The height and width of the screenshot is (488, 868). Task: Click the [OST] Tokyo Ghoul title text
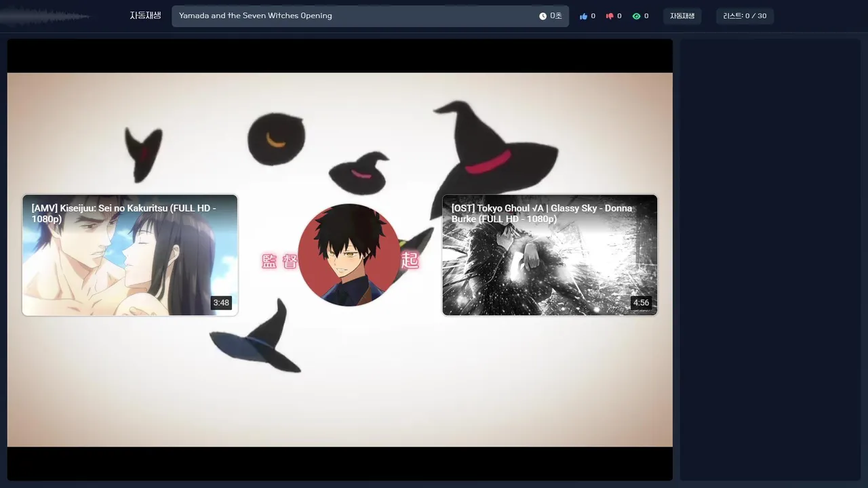coord(542,213)
